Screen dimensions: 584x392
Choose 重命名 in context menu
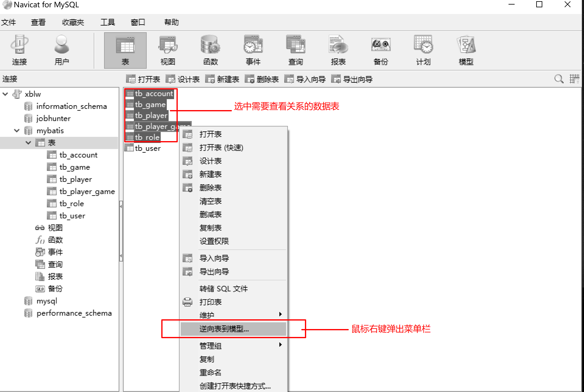click(x=233, y=373)
